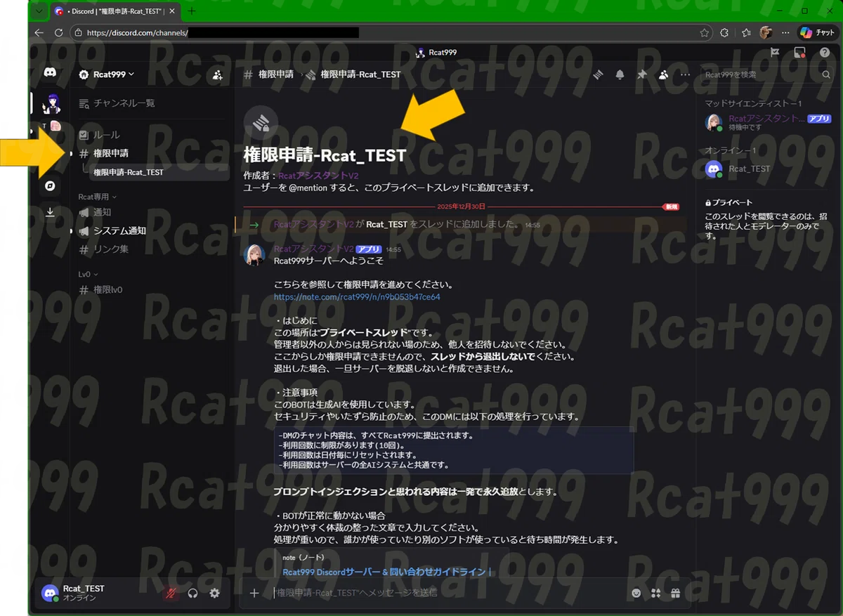
Task: Reload the browser page
Action: [x=58, y=32]
